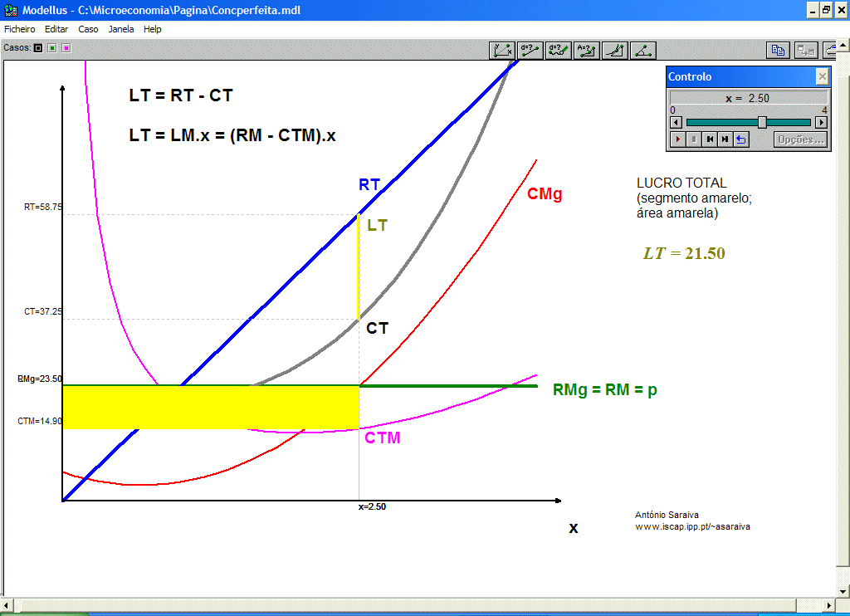Open the Ficheiro menu
Viewport: 850px width, 616px height.
point(20,29)
